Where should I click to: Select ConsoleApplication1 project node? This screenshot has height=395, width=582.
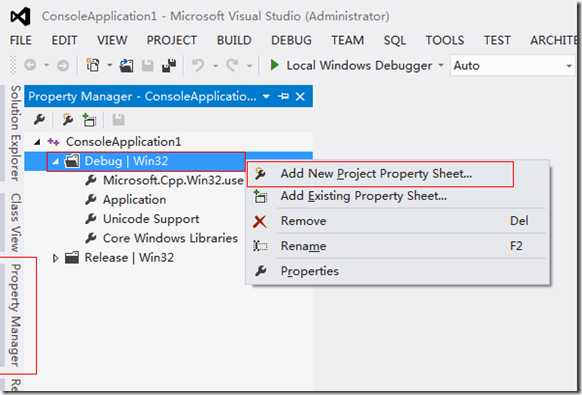click(x=124, y=142)
